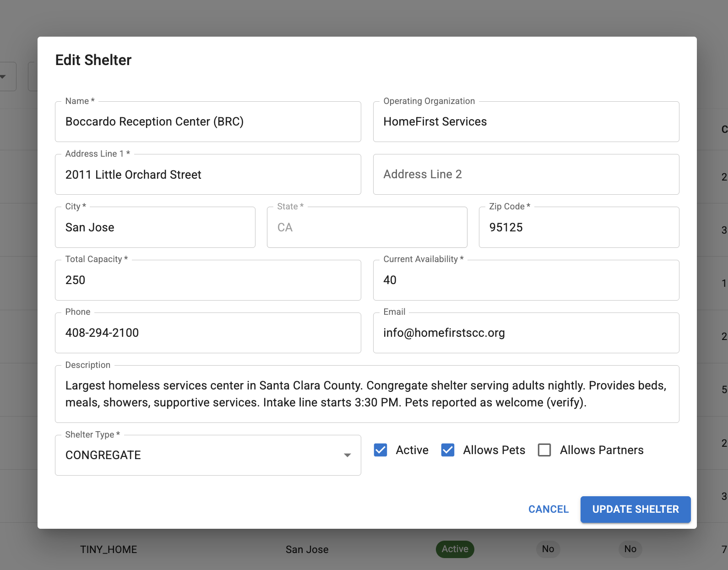
Task: Click the Shelter Type dropdown arrow
Action: point(348,455)
